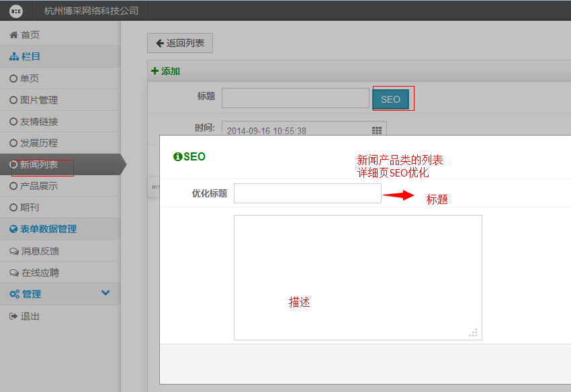Click the logo icon in top bar
Viewport: 571px width, 392px height.
[x=16, y=11]
